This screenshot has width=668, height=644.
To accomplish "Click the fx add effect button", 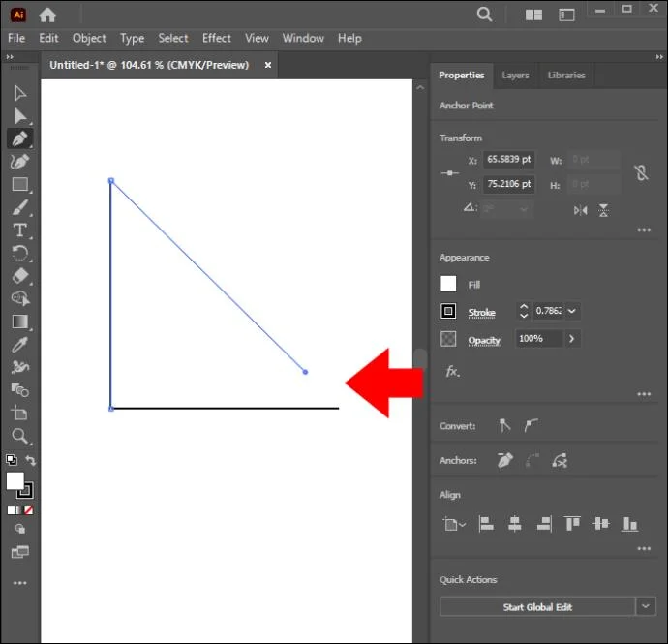I will 452,371.
